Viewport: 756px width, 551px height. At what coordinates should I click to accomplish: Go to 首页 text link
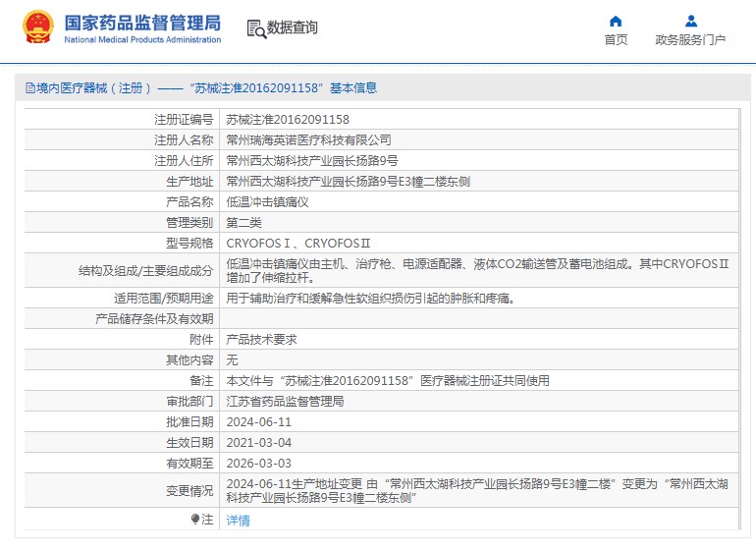(617, 40)
